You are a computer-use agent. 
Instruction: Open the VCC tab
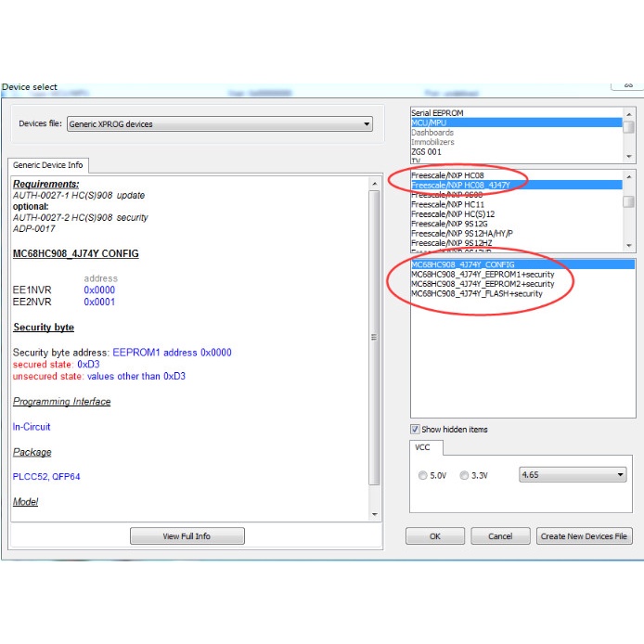[423, 447]
